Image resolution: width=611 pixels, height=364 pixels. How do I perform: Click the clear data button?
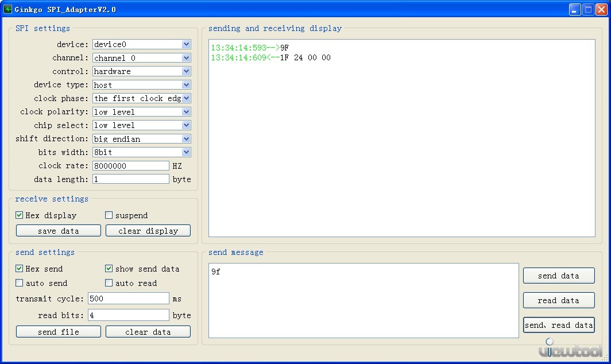(x=148, y=332)
